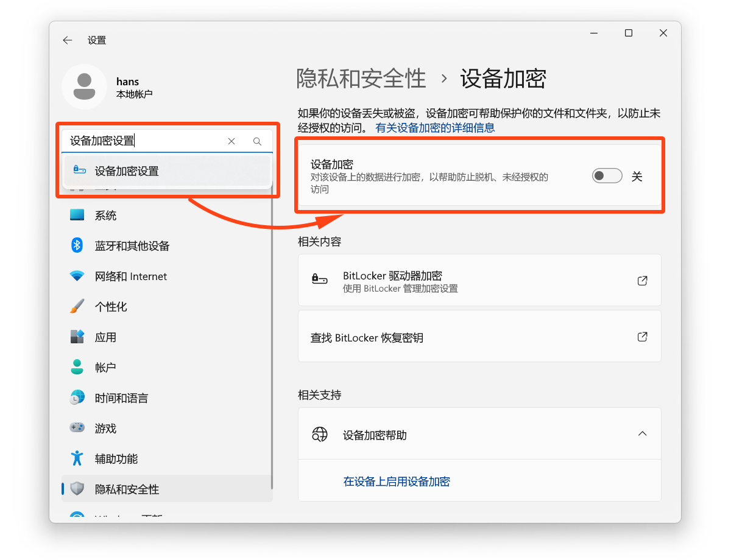Clear the search box with the X icon
731x560 pixels.
(231, 141)
